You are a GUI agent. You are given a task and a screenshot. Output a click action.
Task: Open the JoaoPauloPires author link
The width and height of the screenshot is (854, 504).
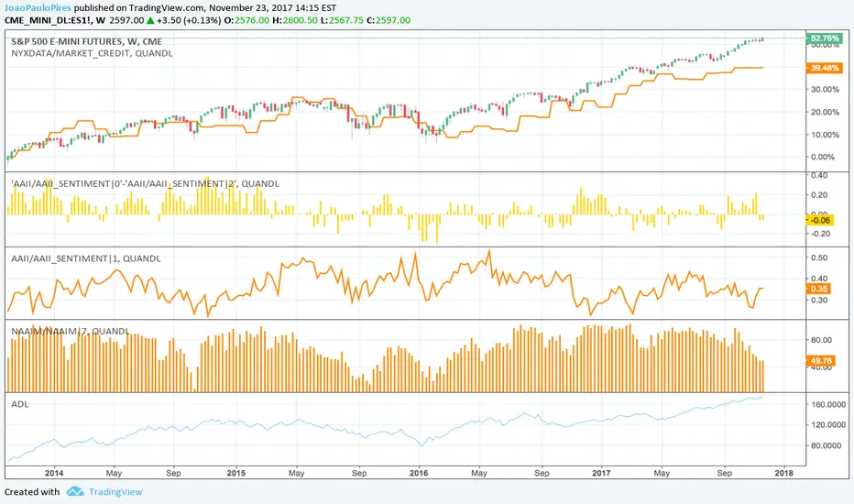pyautogui.click(x=38, y=8)
